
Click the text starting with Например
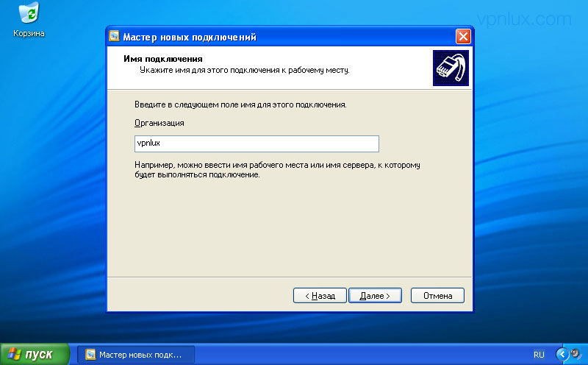click(x=277, y=170)
